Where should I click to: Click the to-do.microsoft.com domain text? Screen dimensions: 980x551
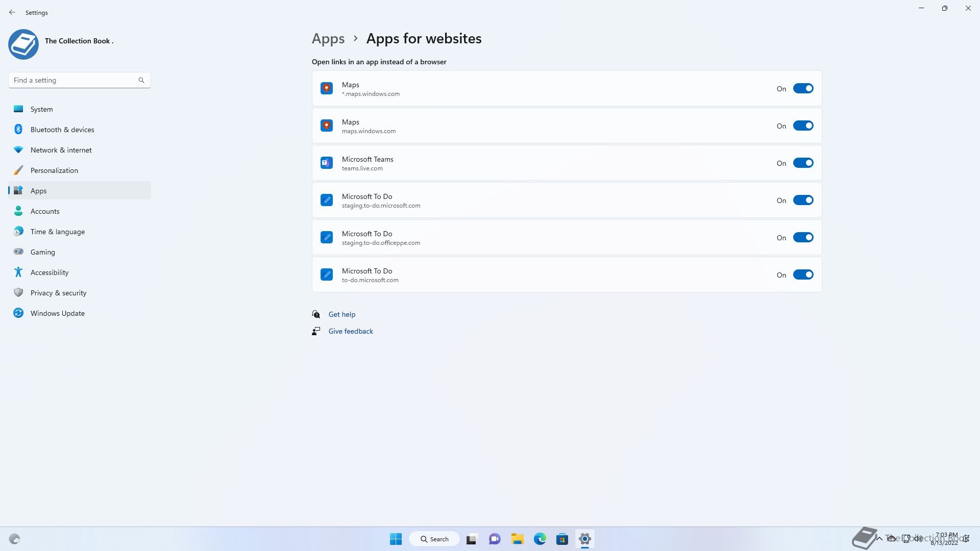[370, 280]
